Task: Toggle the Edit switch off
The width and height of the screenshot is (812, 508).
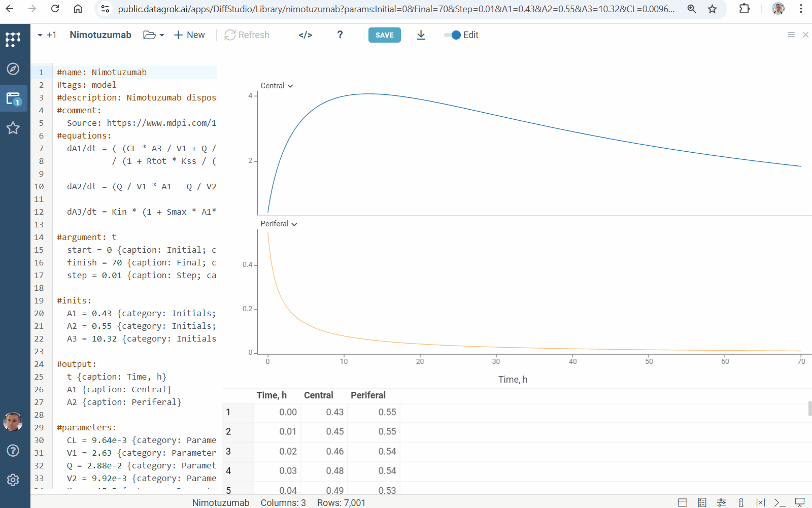Action: (452, 35)
